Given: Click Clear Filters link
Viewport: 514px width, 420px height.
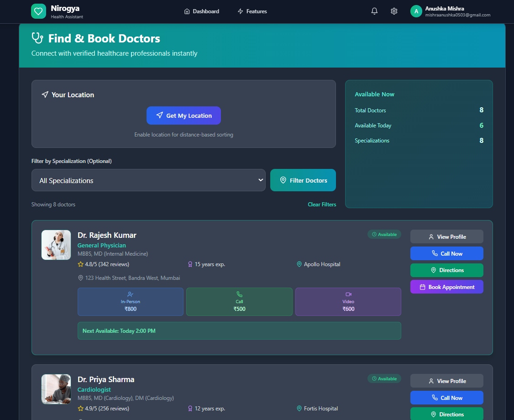Looking at the screenshot, I should pos(322,204).
